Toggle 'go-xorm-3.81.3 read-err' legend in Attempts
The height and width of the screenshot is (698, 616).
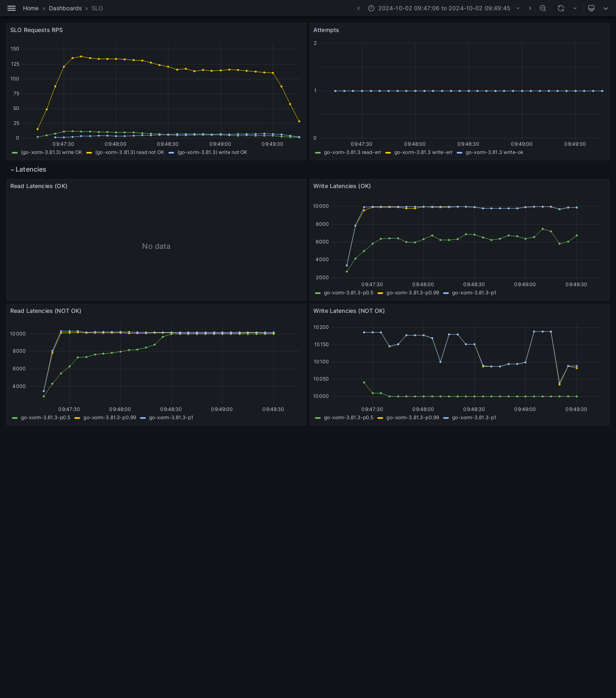tap(352, 152)
